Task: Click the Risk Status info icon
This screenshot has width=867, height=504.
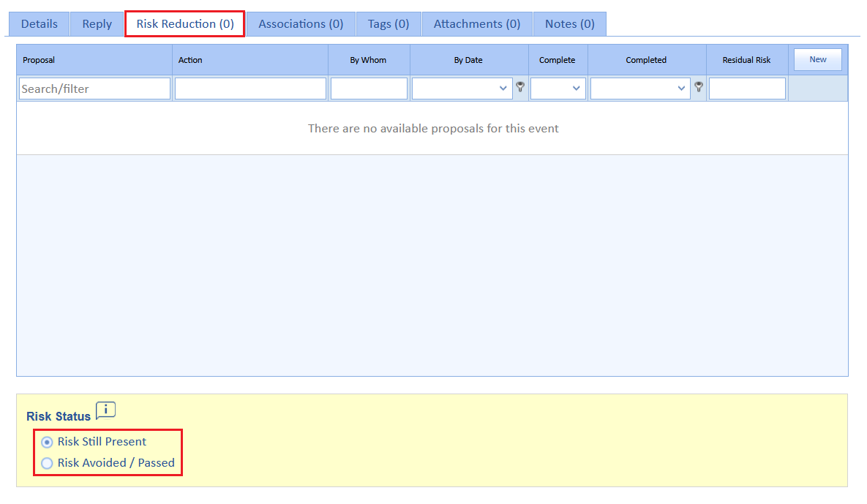Action: [105, 410]
